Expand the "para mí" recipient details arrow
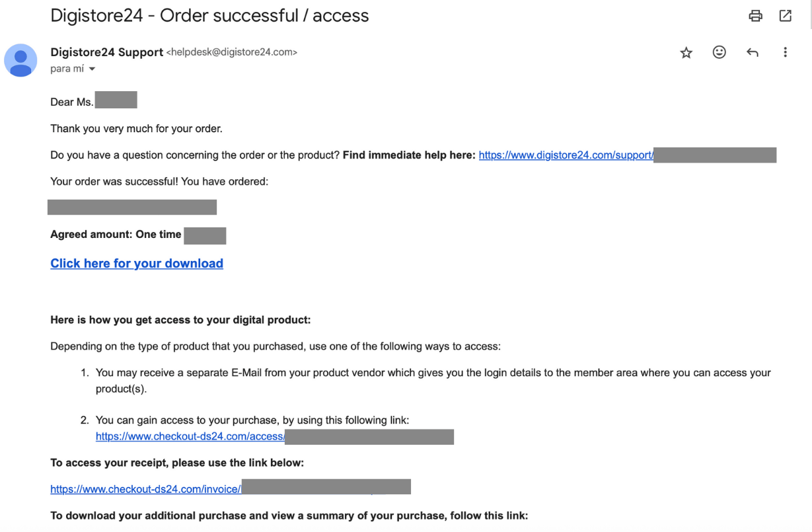This screenshot has height=532, width=812. point(92,69)
